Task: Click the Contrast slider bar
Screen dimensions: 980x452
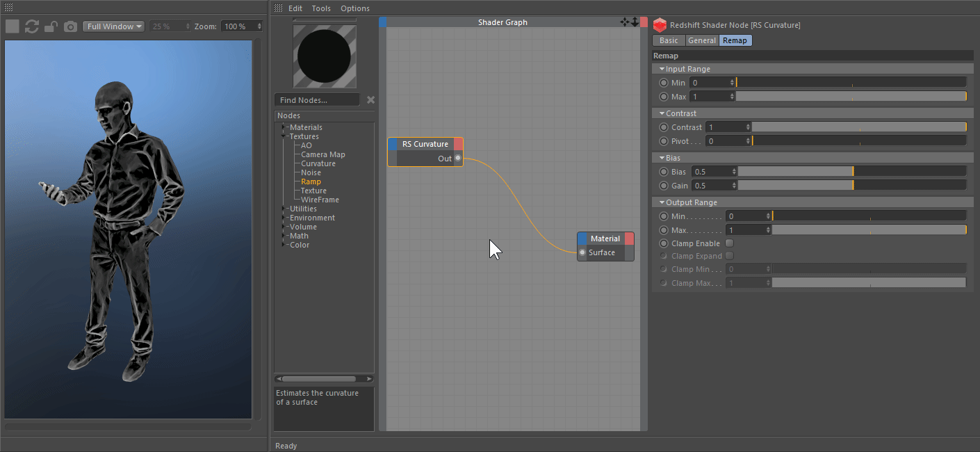Action: point(859,127)
